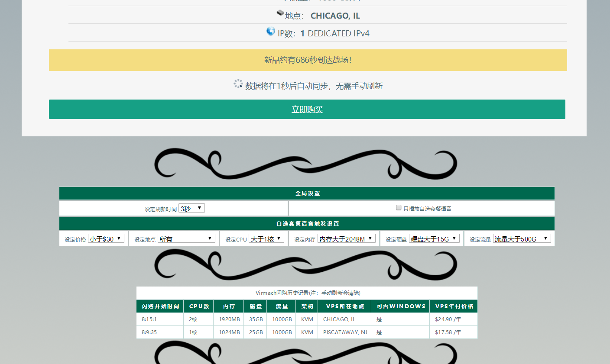The height and width of the screenshot is (364, 610).
Task: Click the Virmach闪购历史记录 table caption
Action: (307, 293)
